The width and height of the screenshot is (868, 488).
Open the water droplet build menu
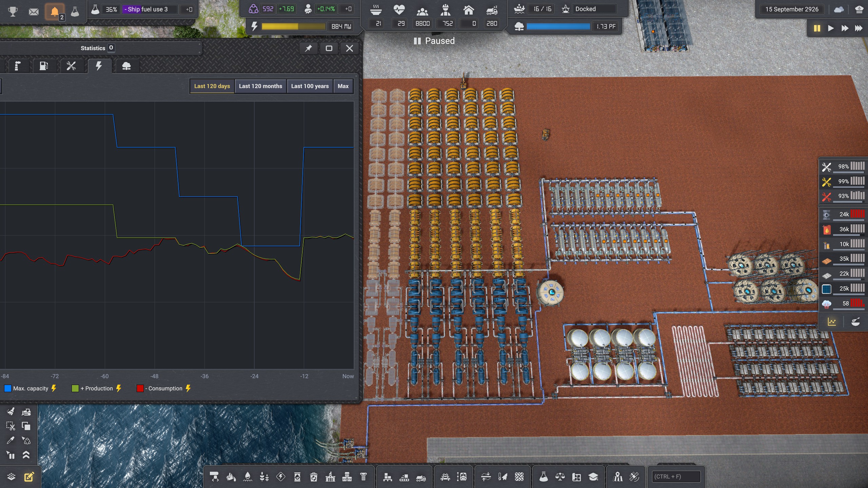tap(248, 477)
